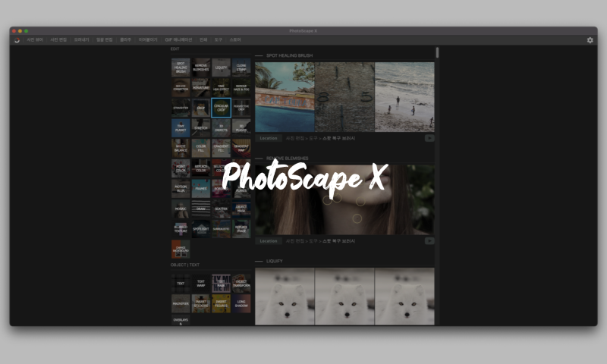The image size is (607, 364).
Task: Click the vertical scrollbar thumb
Action: [x=437, y=52]
